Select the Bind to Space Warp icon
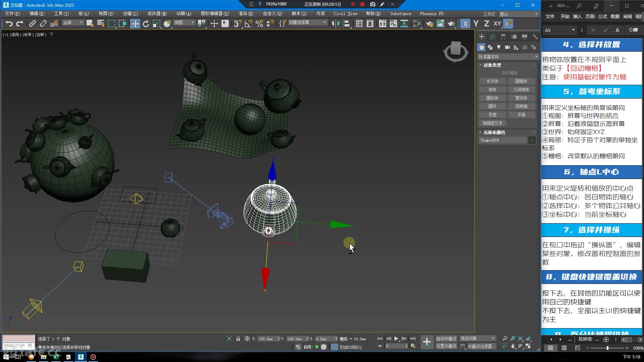This screenshot has width=644, height=362. [x=54, y=23]
